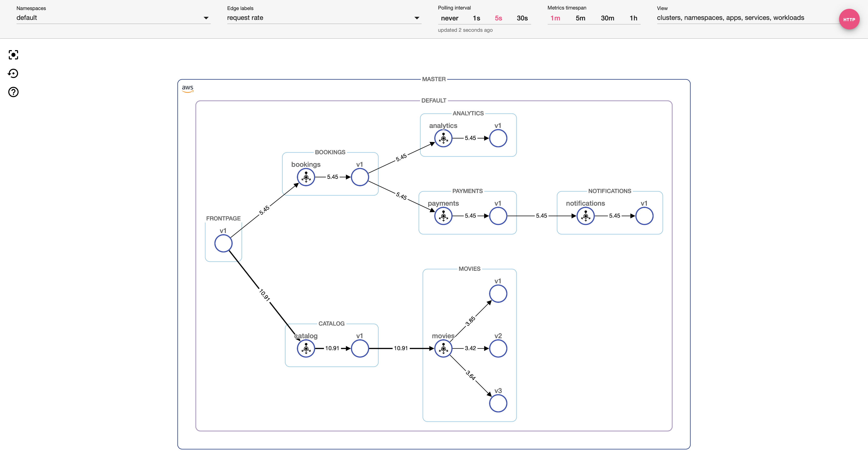Select the analytics v1 workload node

(x=498, y=138)
